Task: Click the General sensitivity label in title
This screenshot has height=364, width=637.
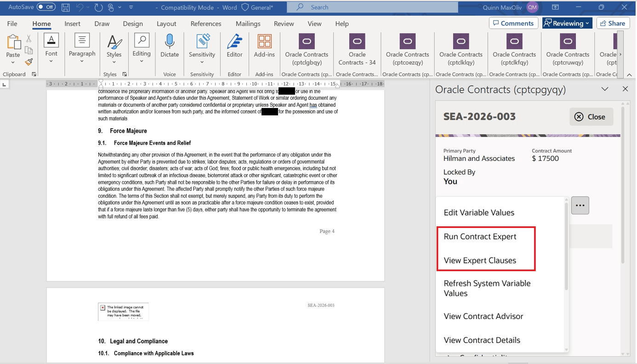Action: 258,7
